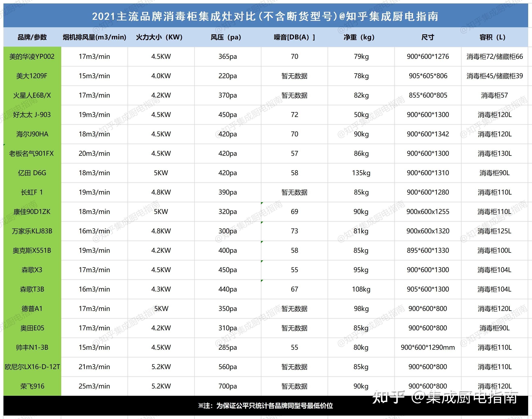The image size is (532, 419).
Task: Click the 365pa wind pressure cell
Action: pos(228,56)
